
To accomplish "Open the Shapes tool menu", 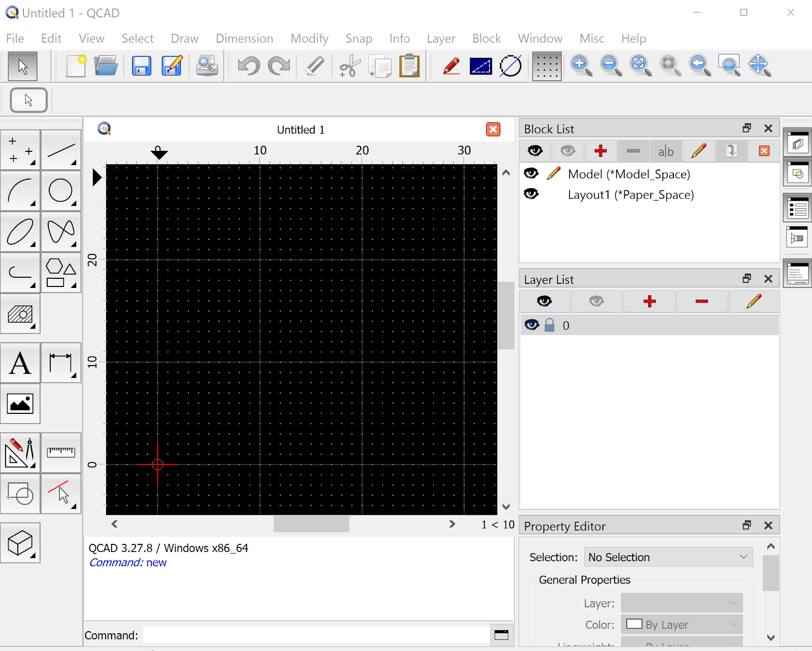I will pos(61,273).
